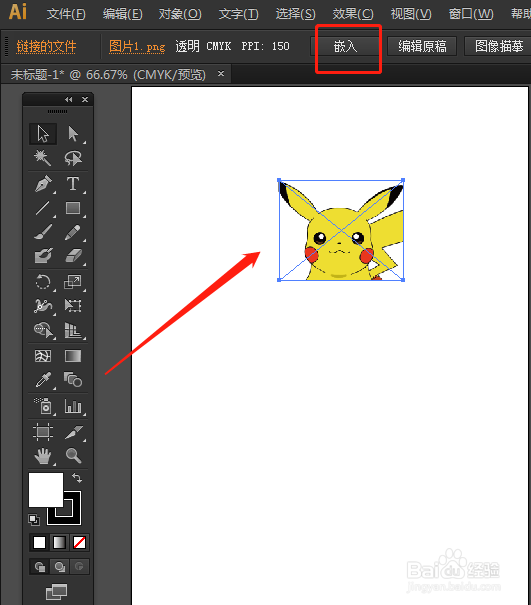
Task: Change Screen Mode at toolbar bottom
Action: (x=56, y=591)
